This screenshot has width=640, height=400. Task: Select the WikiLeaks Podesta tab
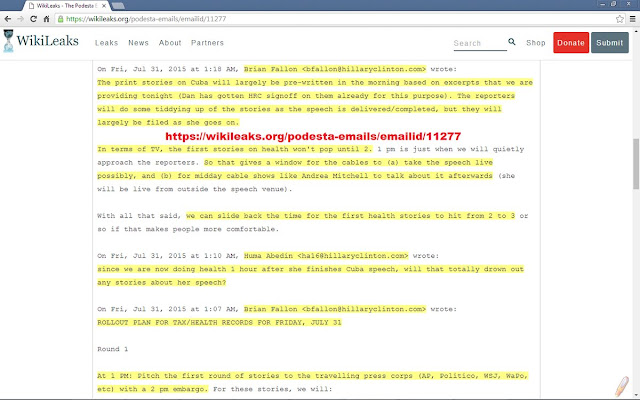[x=65, y=6]
